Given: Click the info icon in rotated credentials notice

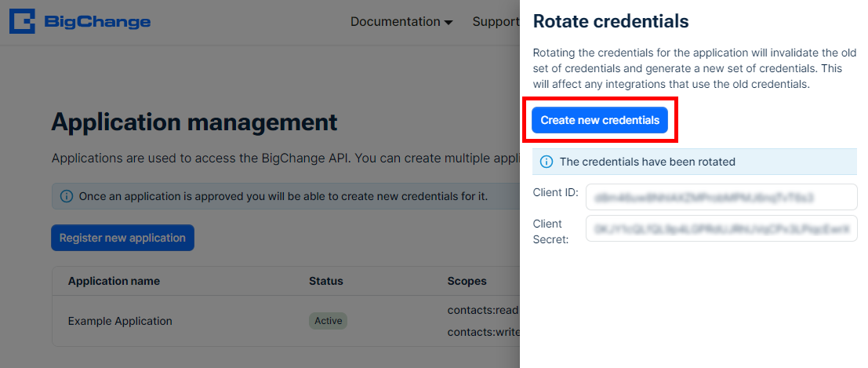Looking at the screenshot, I should click(547, 162).
